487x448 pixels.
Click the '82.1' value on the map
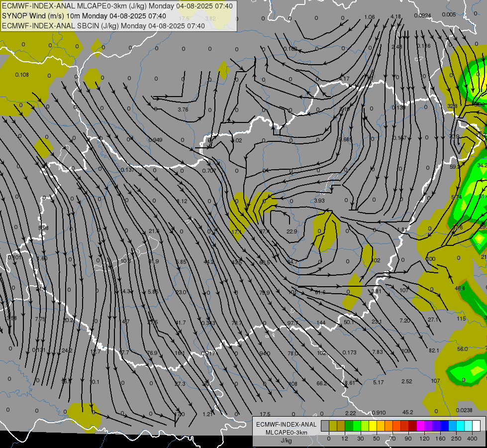point(434,350)
